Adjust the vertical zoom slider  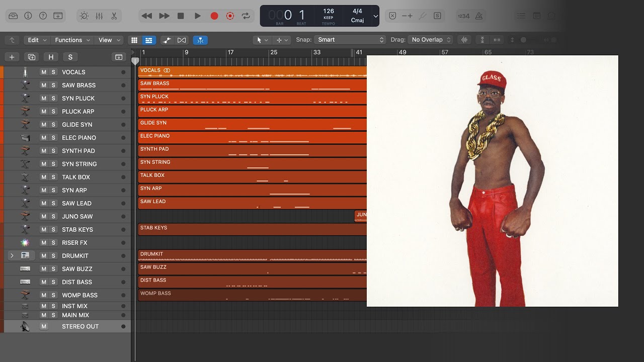pos(523,40)
